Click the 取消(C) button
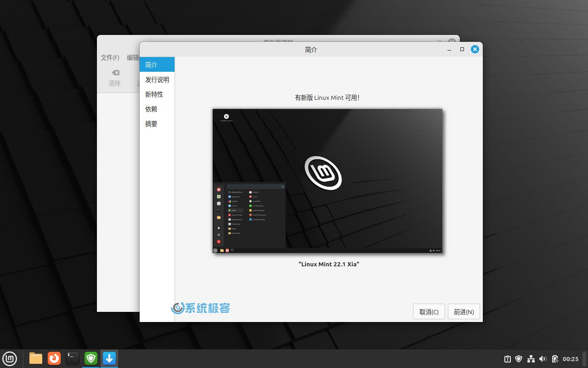Screen dimensions: 588x368 [429, 311]
